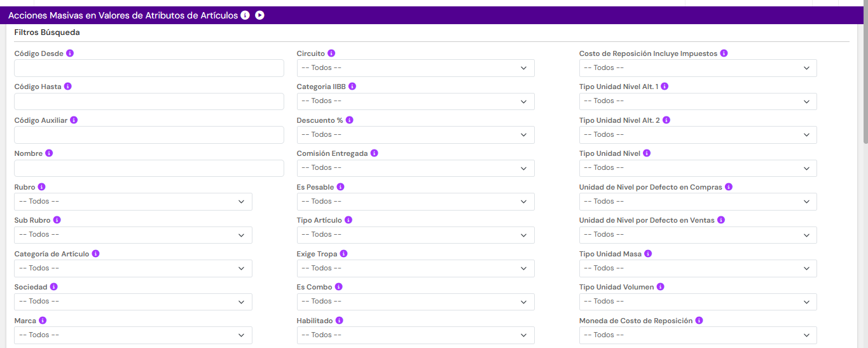
Task: Expand the Tipo Unidad Nivel dropdown
Action: click(x=698, y=168)
